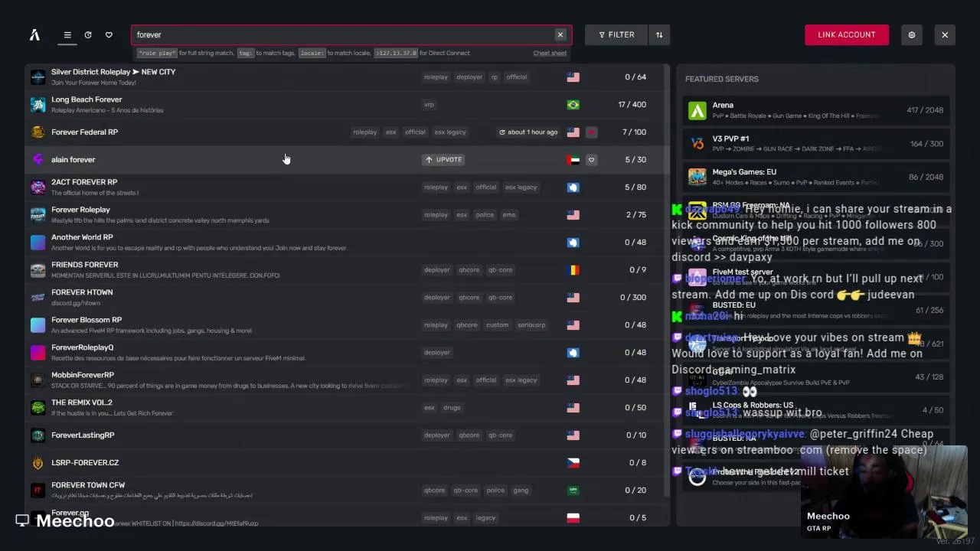The height and width of the screenshot is (551, 980).
Task: Click rp tag on Silver District Roleplay
Action: (x=495, y=77)
